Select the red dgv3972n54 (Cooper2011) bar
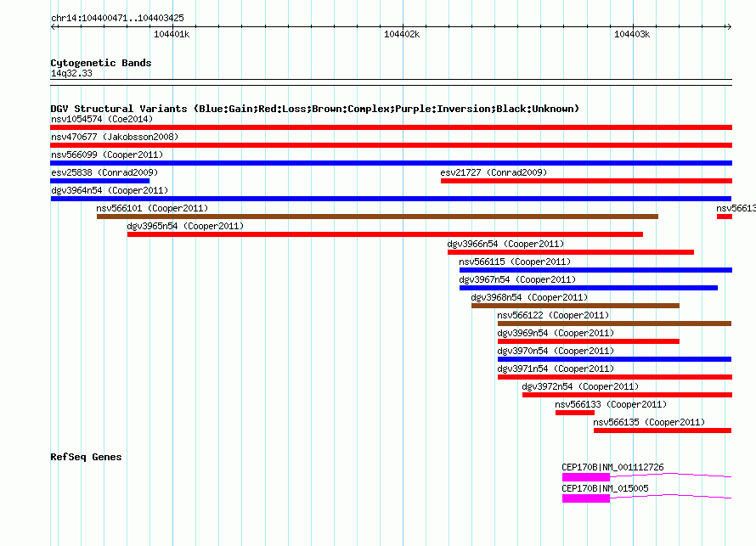756x546 pixels. (x=627, y=395)
